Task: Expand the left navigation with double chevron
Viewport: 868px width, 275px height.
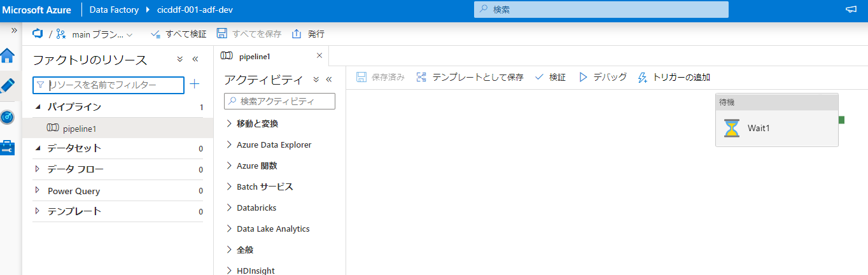Action: tap(14, 30)
